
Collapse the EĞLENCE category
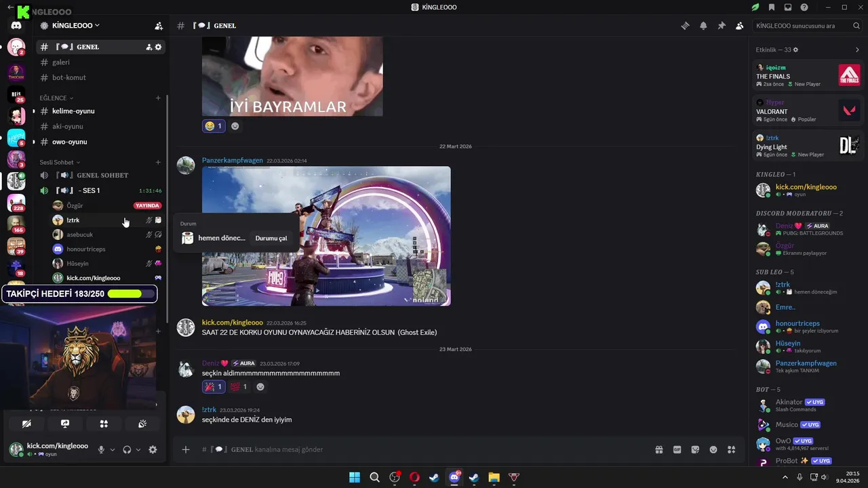click(56, 98)
